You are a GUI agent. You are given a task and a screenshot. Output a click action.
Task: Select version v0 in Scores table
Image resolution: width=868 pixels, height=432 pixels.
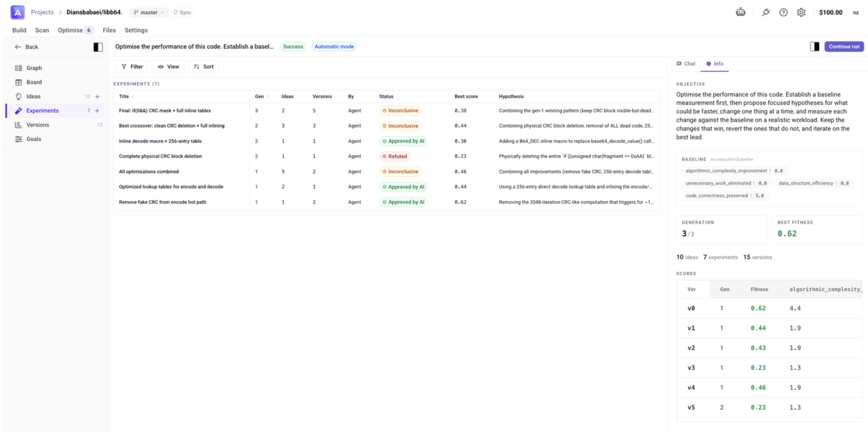click(691, 308)
